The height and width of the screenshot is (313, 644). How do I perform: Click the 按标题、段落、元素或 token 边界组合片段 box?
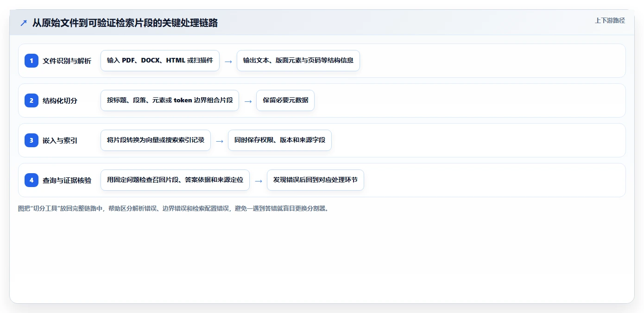point(170,100)
